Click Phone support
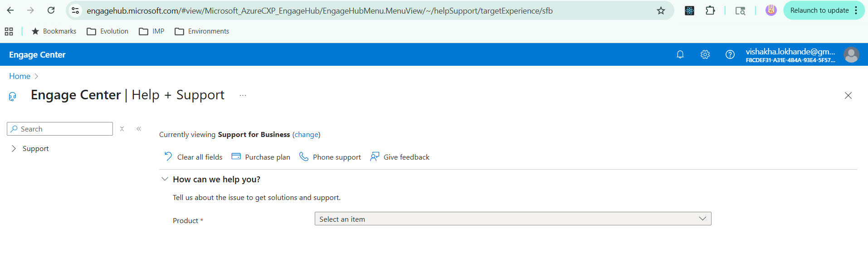The width and height of the screenshot is (868, 268). click(x=330, y=157)
